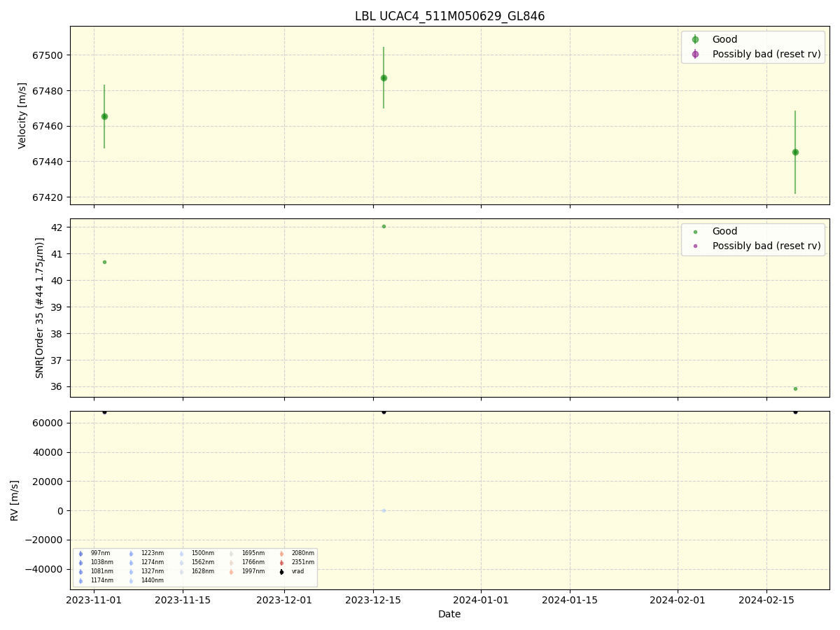Select the velocity data point near 2023-12-15
This screenshot has width=840, height=630.
click(384, 78)
